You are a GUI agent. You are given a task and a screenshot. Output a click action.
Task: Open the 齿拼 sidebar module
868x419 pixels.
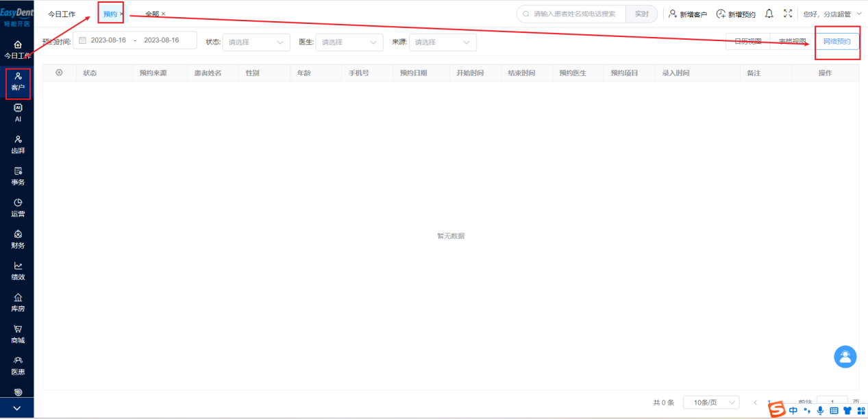coord(18,144)
